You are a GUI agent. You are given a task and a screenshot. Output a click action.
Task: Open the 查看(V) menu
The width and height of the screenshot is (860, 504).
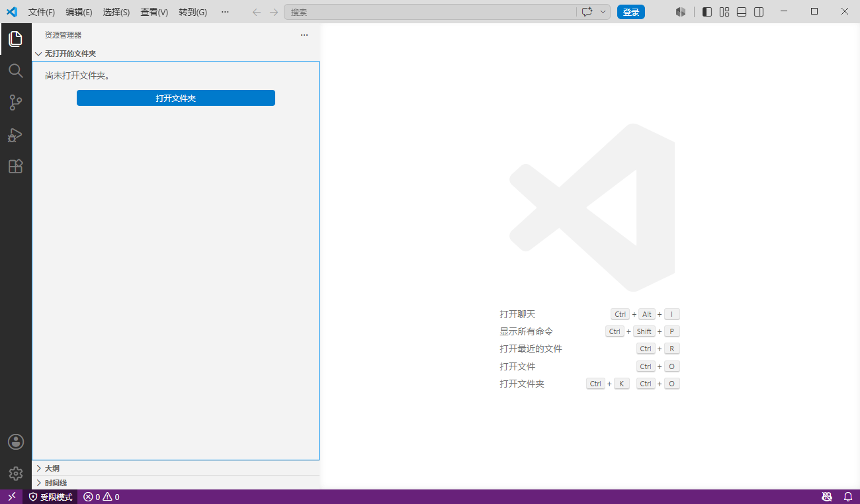pos(154,12)
